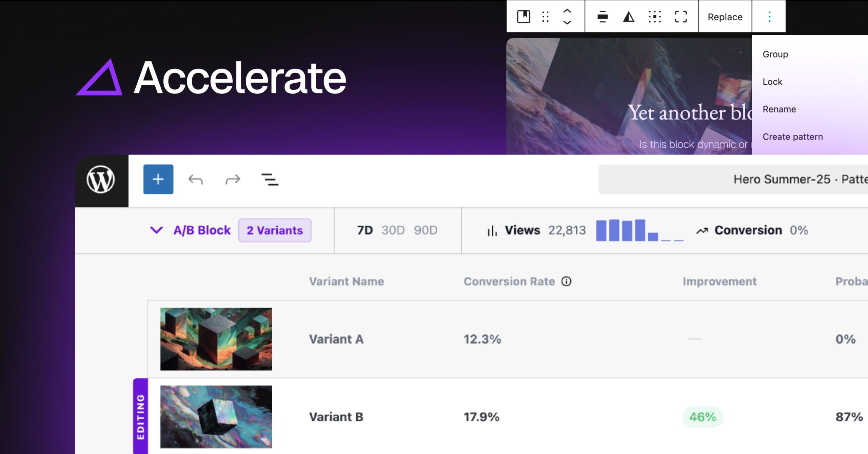Select Lock from the dropdown menu
This screenshot has height=454, width=868.
[x=772, y=81]
